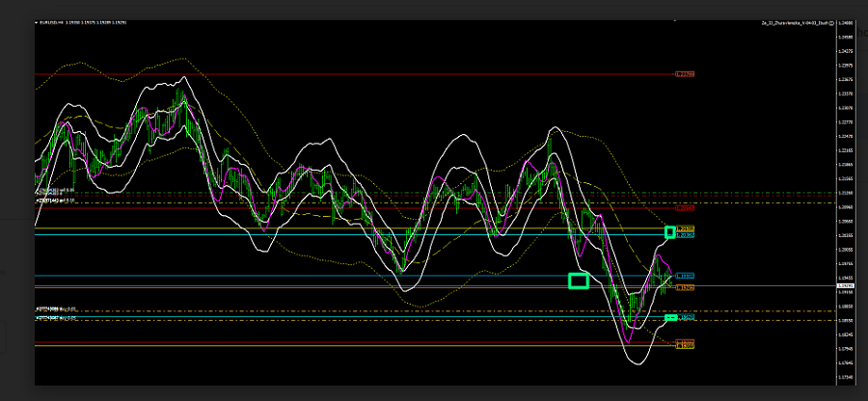
Task: Click the current price tag on price axis
Action: coord(845,285)
